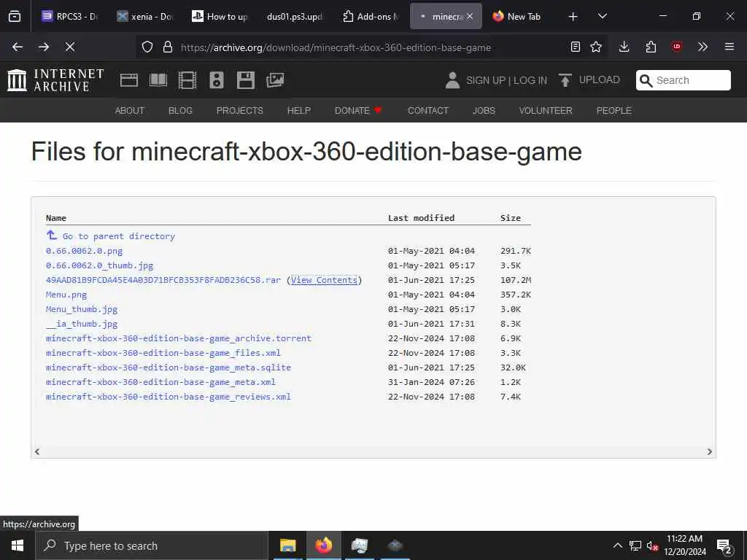Open the Software floppy disk icon
The width and height of the screenshot is (747, 560).
246,80
